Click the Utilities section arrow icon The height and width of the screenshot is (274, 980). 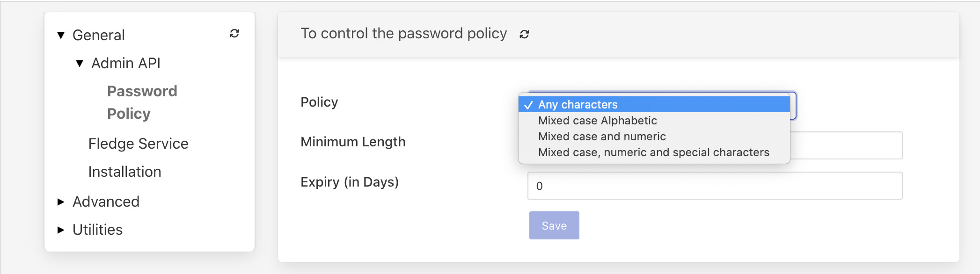59,230
